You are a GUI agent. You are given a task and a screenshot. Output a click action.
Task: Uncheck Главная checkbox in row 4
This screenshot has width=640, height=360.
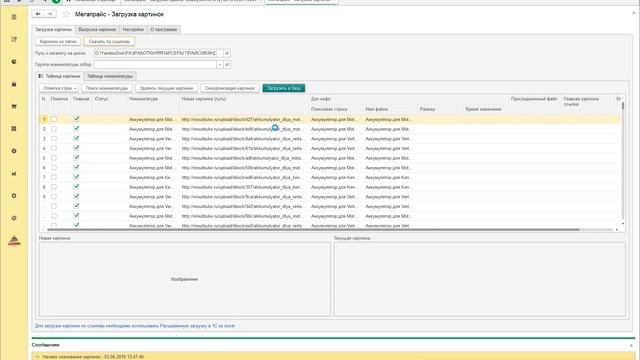point(76,148)
